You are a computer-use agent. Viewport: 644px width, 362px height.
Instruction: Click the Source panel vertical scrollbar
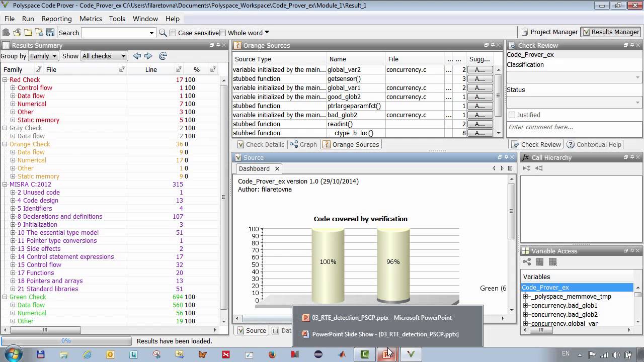(x=511, y=211)
